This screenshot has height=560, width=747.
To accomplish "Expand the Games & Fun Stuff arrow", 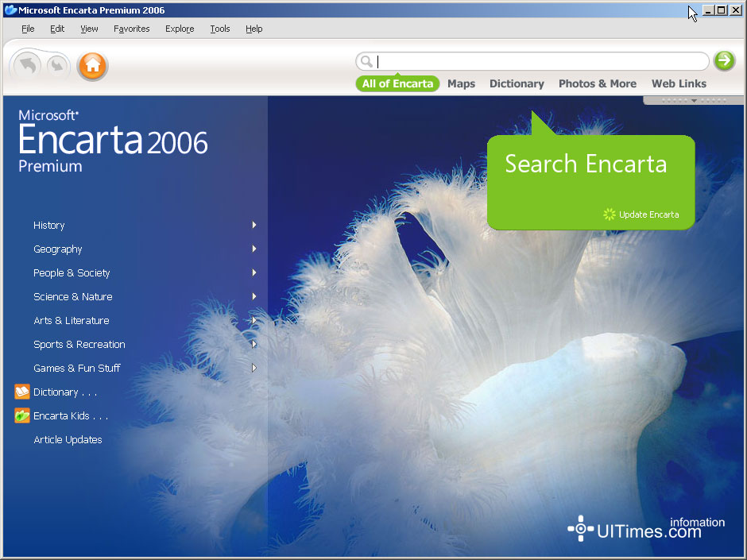I will click(254, 368).
